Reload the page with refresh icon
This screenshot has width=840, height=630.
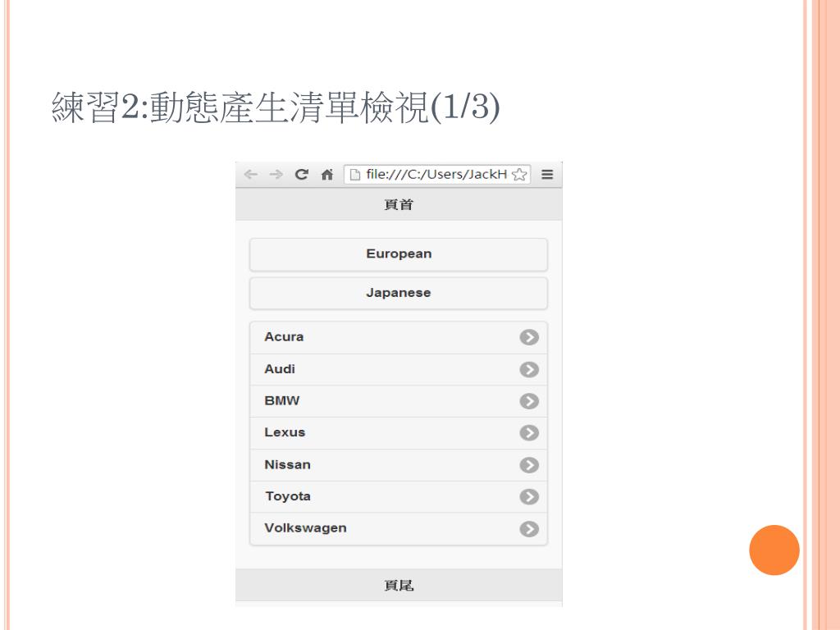pos(302,174)
